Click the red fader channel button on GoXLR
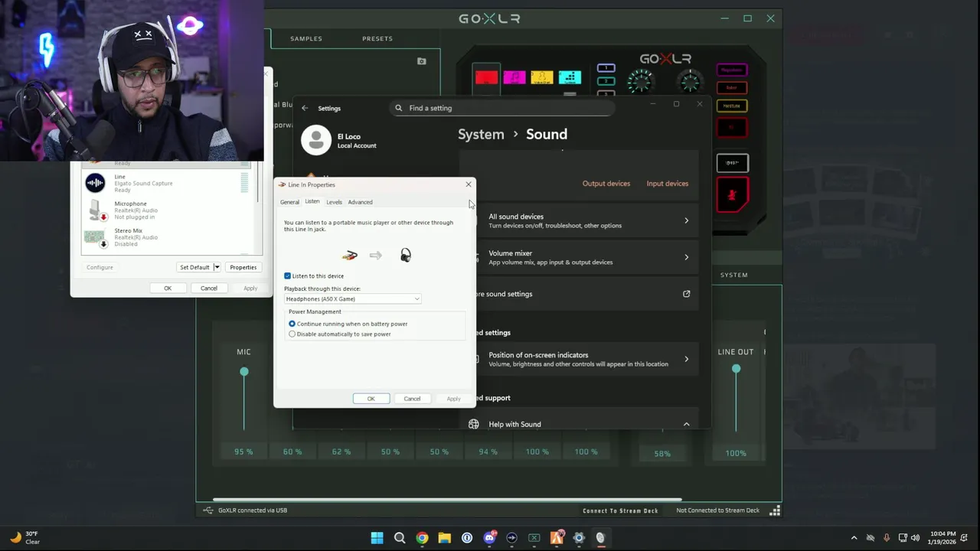 coord(486,77)
